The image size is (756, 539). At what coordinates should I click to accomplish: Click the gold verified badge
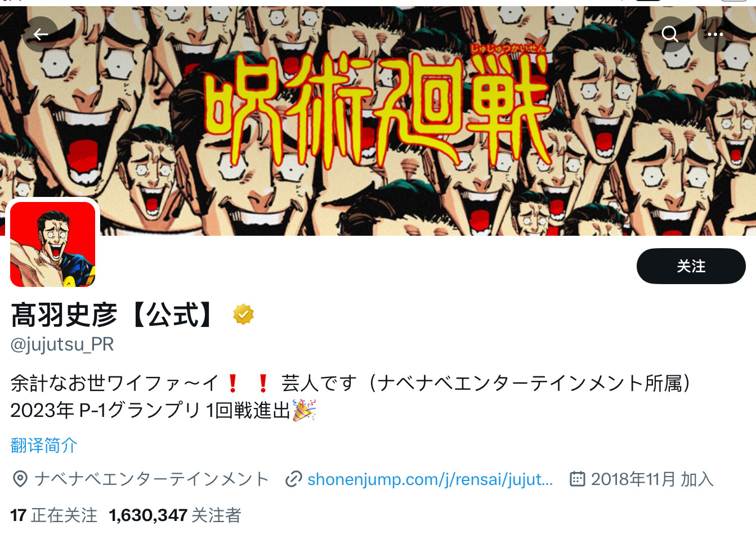click(x=243, y=315)
